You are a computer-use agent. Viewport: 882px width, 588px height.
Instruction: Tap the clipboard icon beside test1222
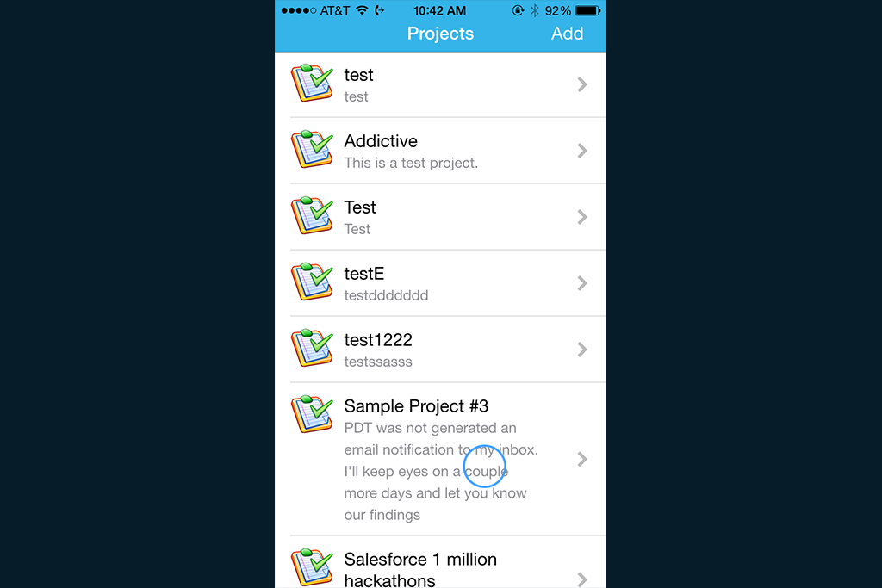[x=312, y=348]
